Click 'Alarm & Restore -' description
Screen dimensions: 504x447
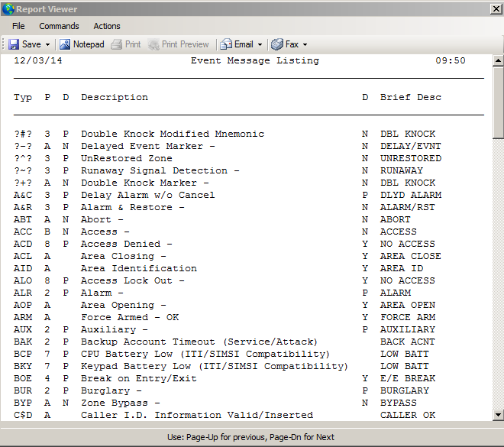pyautogui.click(x=133, y=207)
